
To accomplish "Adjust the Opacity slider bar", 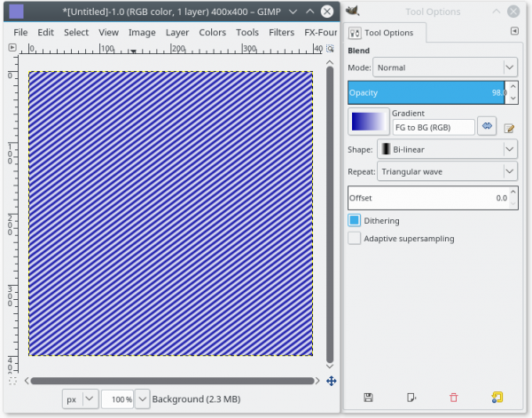I will tap(426, 92).
